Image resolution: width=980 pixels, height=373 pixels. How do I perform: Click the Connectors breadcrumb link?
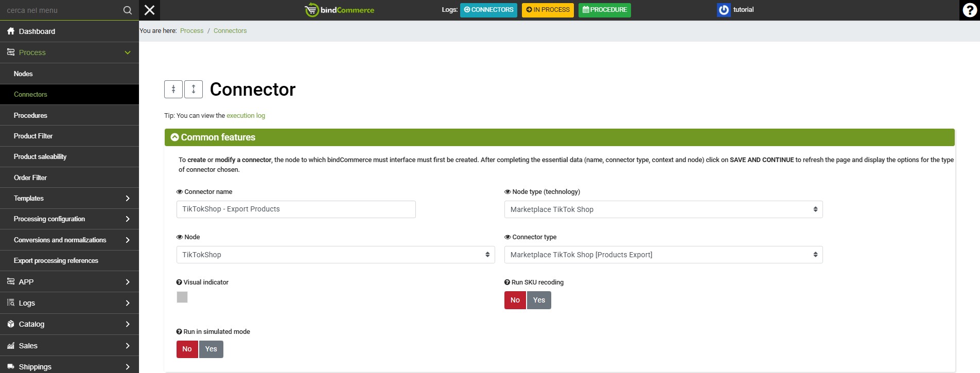(230, 31)
